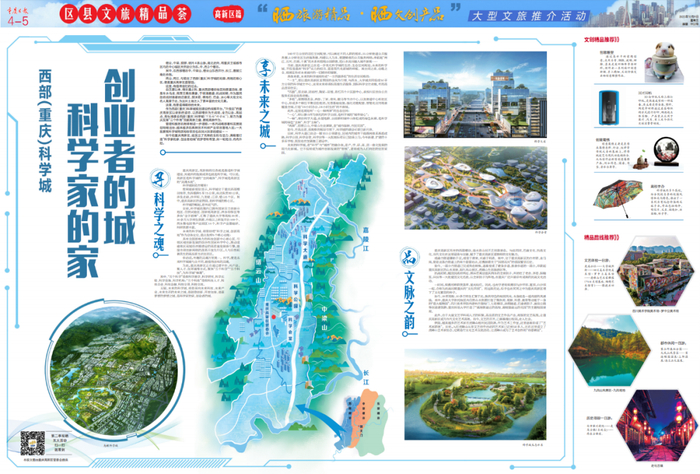Image resolution: width=700 pixels, height=474 pixels.
Task: Click the '中梁山' label on the map
Action: click(325, 318)
